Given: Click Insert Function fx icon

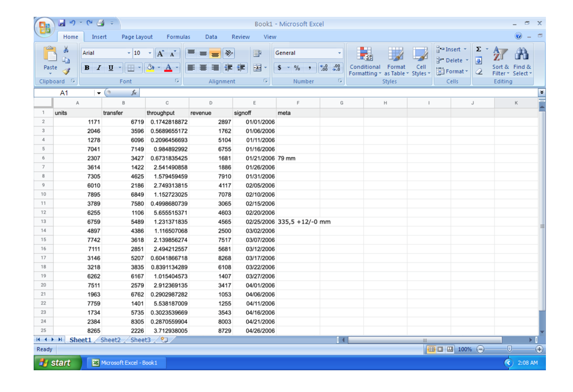Looking at the screenshot, I should tap(134, 93).
